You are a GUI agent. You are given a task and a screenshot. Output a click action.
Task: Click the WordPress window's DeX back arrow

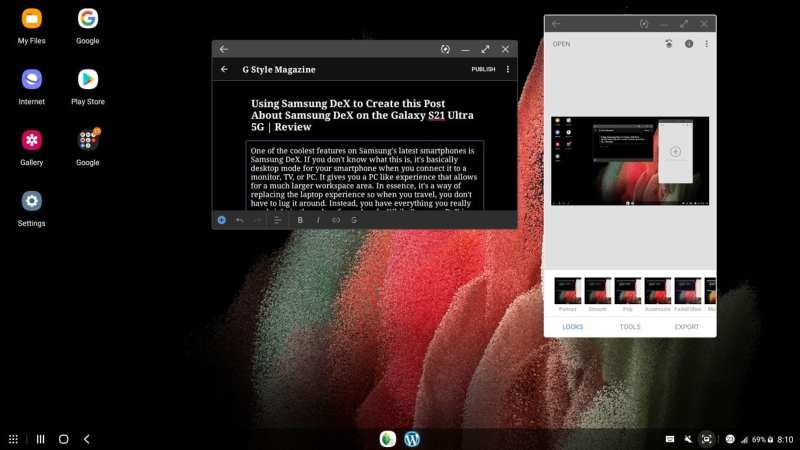pos(223,49)
